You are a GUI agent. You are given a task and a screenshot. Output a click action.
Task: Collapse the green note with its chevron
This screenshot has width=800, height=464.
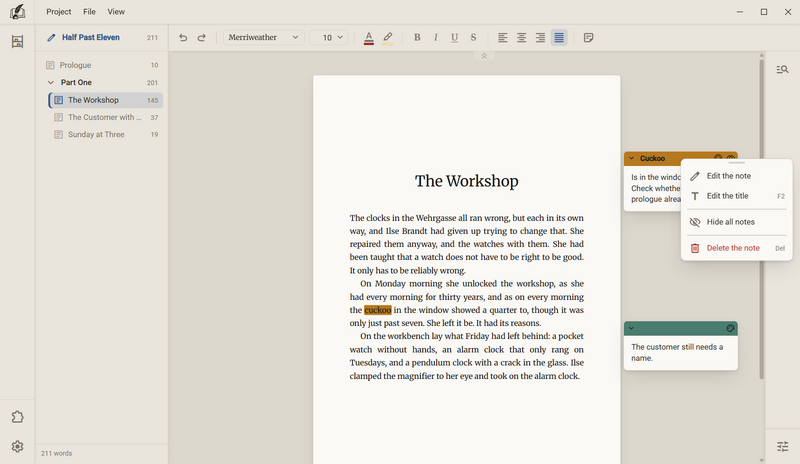click(632, 328)
